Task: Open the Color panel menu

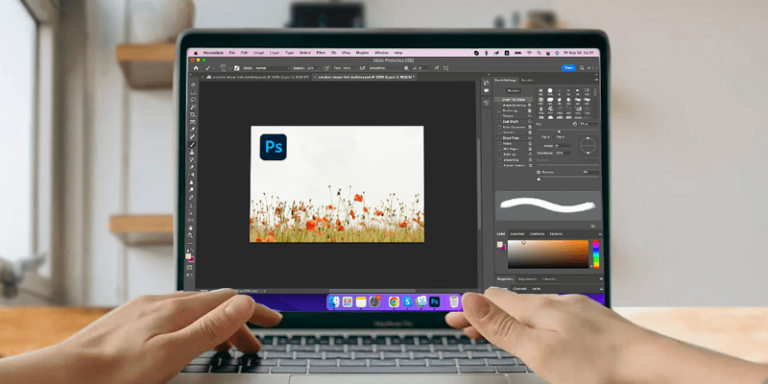Action: coord(600,234)
